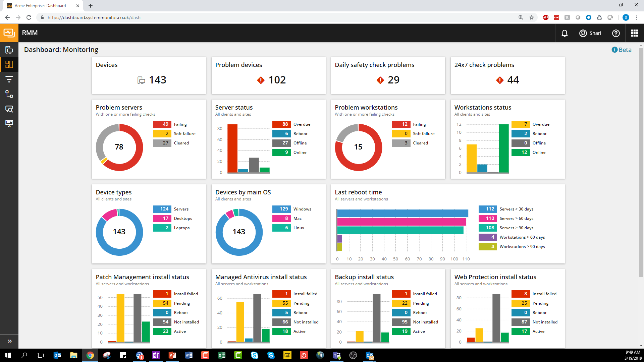The height and width of the screenshot is (362, 644).
Task: Click the Beta info label
Action: 622,50
